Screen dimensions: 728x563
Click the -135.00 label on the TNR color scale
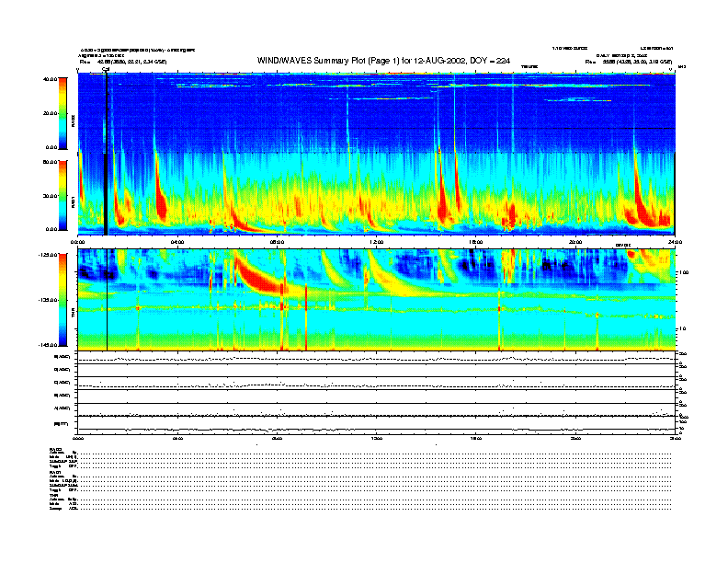coord(48,300)
